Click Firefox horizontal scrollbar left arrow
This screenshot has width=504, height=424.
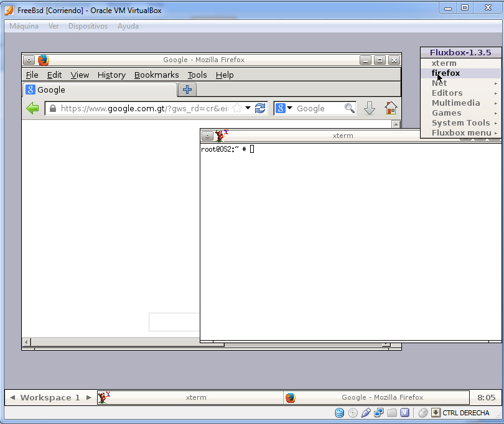pos(27,342)
